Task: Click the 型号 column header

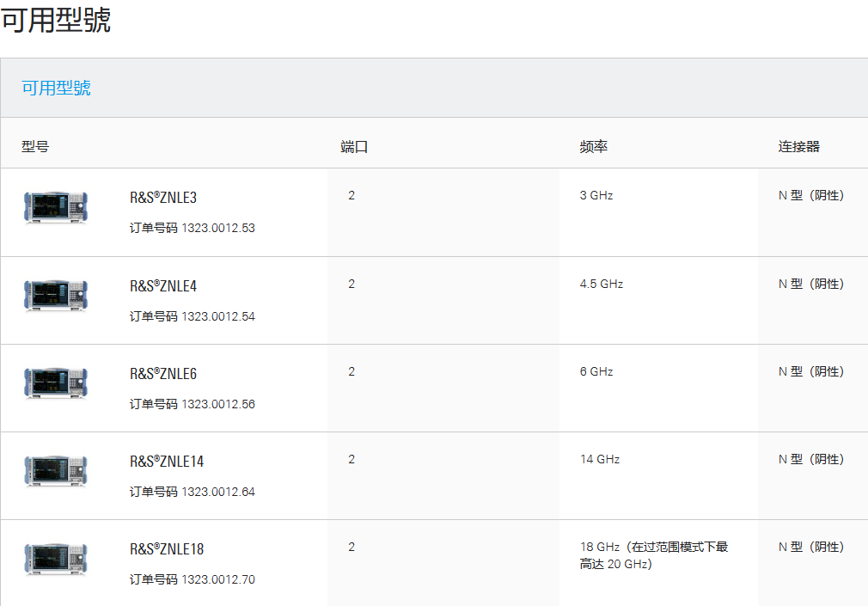Action: (x=35, y=147)
